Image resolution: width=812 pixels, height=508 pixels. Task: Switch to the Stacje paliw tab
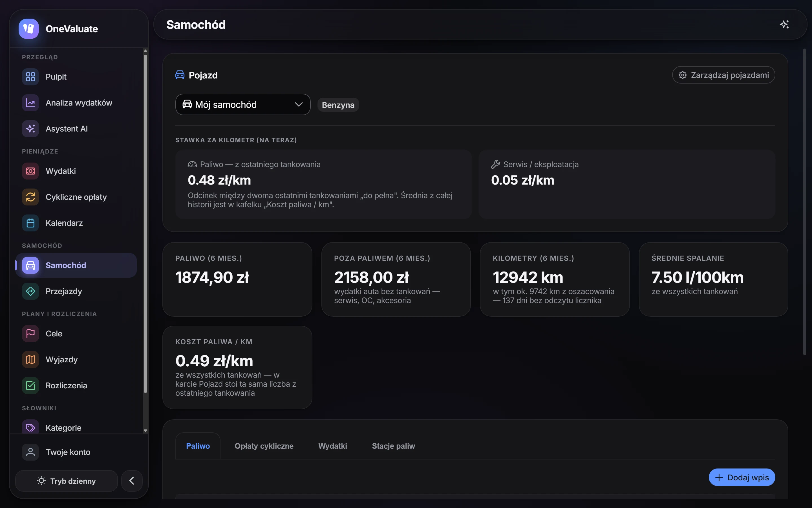[393, 446]
